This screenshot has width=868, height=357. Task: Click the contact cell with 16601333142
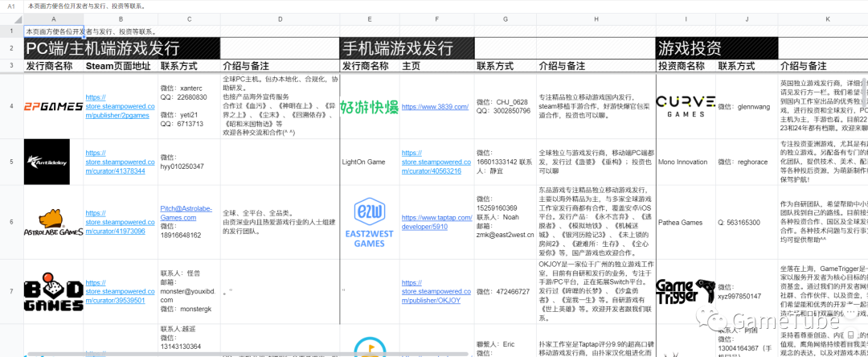pos(506,162)
